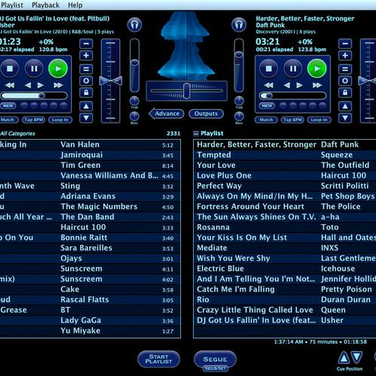
Task: Decrease left deck pitch with minus button
Action: (x=86, y=44)
